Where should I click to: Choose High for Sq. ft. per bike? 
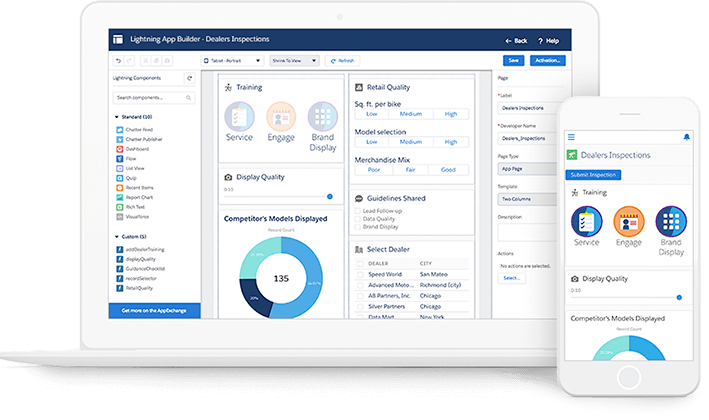(451, 114)
